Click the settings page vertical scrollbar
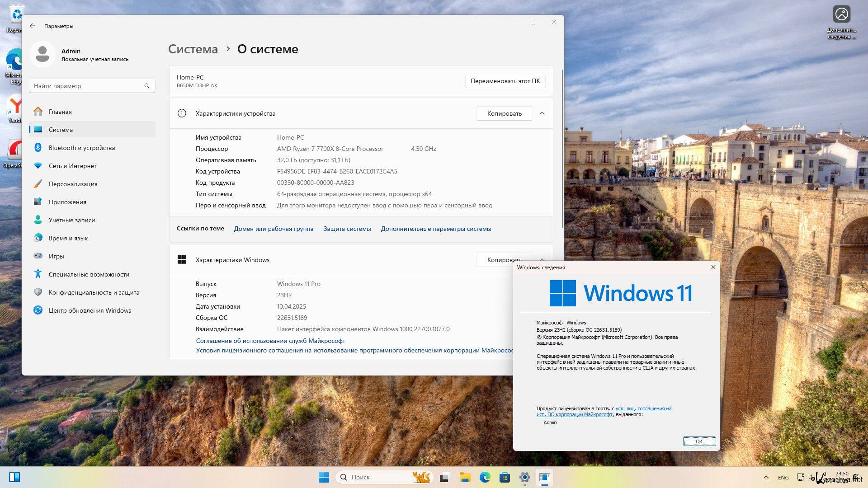The height and width of the screenshot is (488, 868). [x=562, y=149]
